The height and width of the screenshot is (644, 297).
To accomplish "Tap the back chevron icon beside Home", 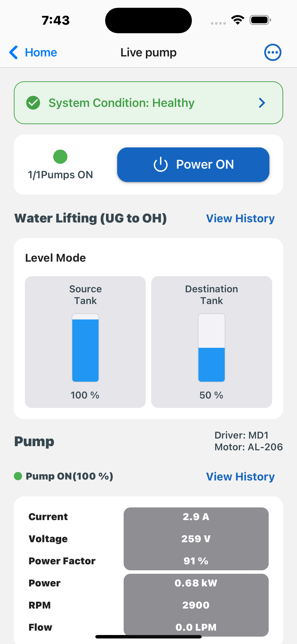I will click(14, 53).
